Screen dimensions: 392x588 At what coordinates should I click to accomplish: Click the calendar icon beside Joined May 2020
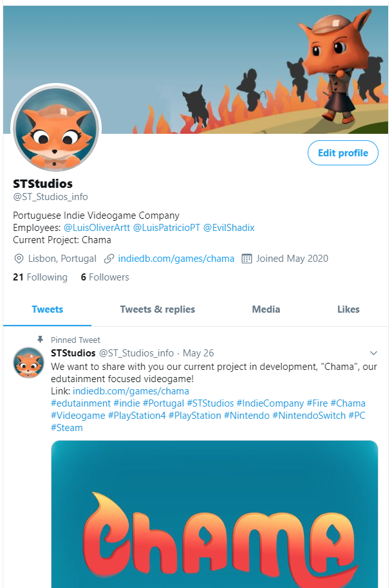(247, 259)
